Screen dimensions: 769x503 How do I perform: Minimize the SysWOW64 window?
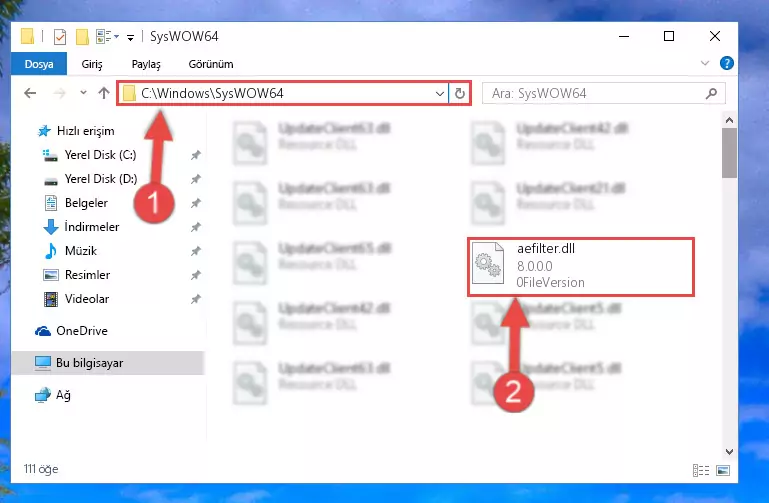click(624, 36)
